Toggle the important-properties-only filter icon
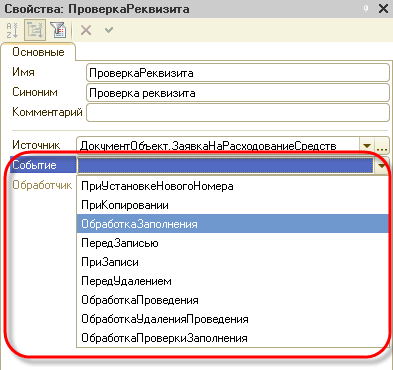The width and height of the screenshot is (393, 370). (58, 30)
